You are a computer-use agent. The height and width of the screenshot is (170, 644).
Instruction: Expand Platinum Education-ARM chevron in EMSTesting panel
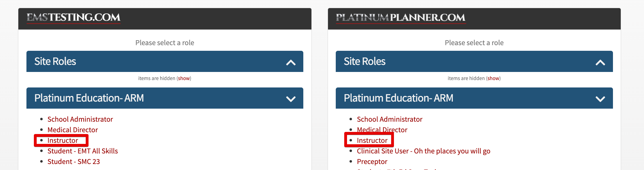291,99
